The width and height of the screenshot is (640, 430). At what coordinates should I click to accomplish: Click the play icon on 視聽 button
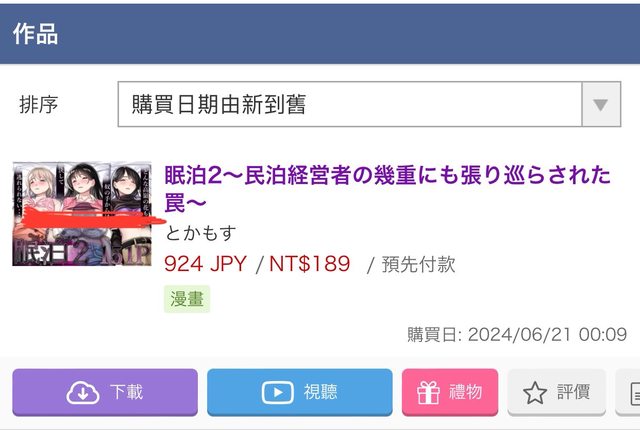click(x=278, y=392)
